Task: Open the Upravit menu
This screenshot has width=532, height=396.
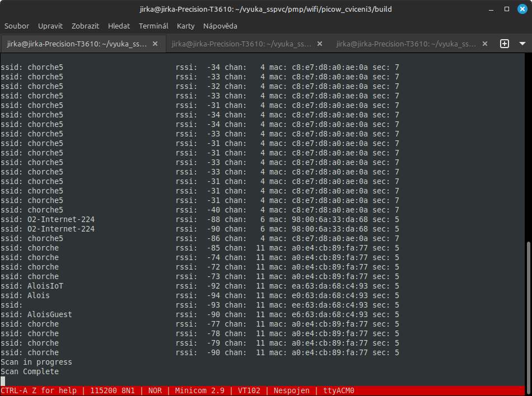Action: coord(50,26)
